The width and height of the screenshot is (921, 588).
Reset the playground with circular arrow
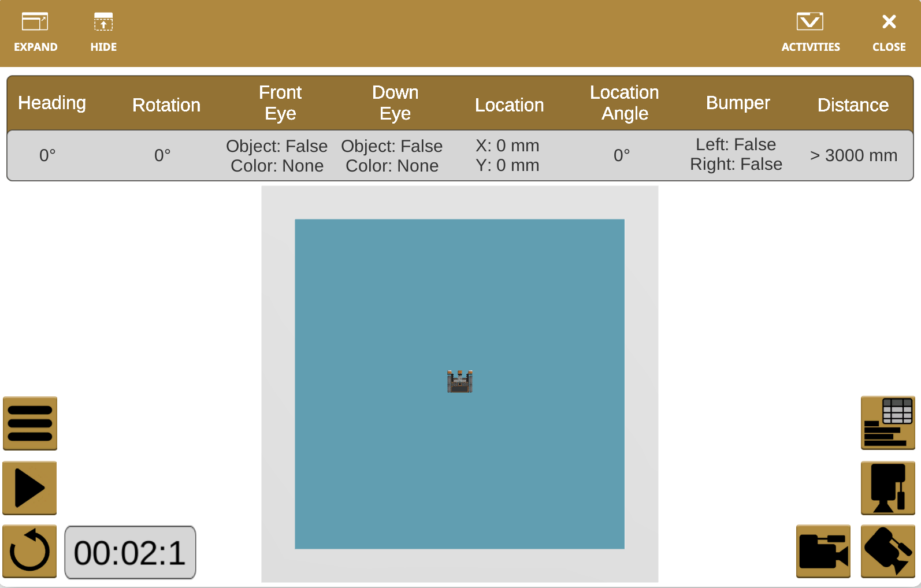pos(30,552)
